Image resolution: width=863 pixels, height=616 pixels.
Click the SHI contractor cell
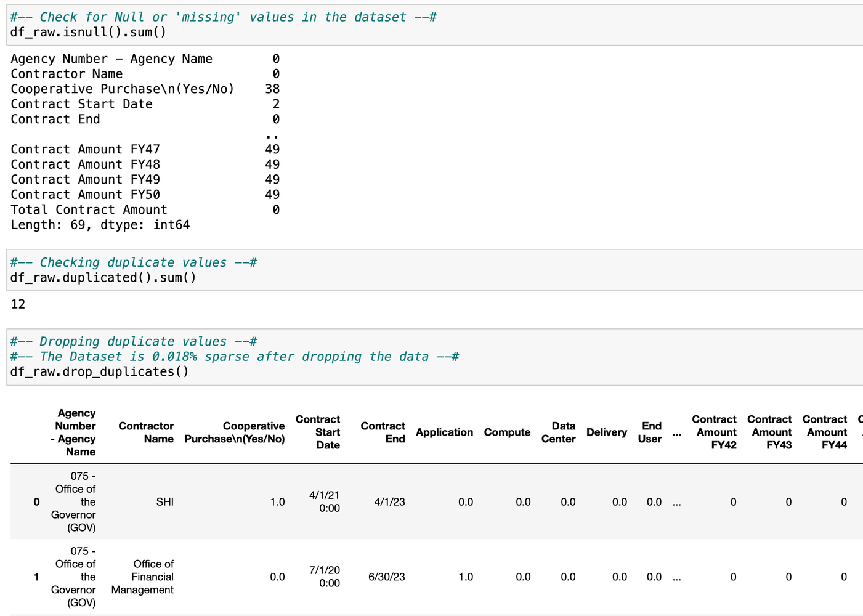coord(164,502)
